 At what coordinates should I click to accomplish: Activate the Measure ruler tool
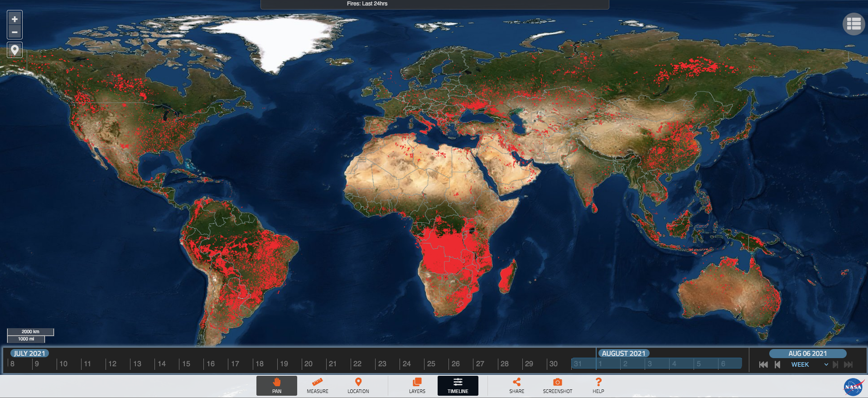[318, 386]
